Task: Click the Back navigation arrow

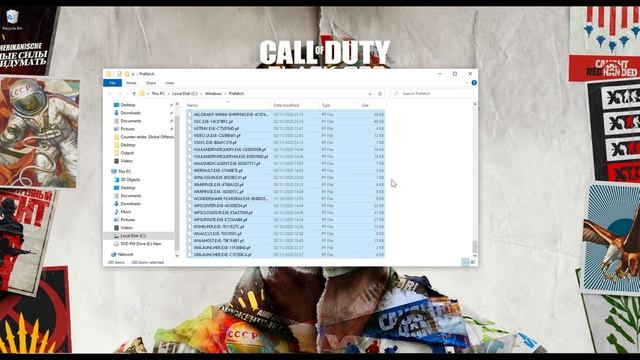Action: click(x=110, y=93)
